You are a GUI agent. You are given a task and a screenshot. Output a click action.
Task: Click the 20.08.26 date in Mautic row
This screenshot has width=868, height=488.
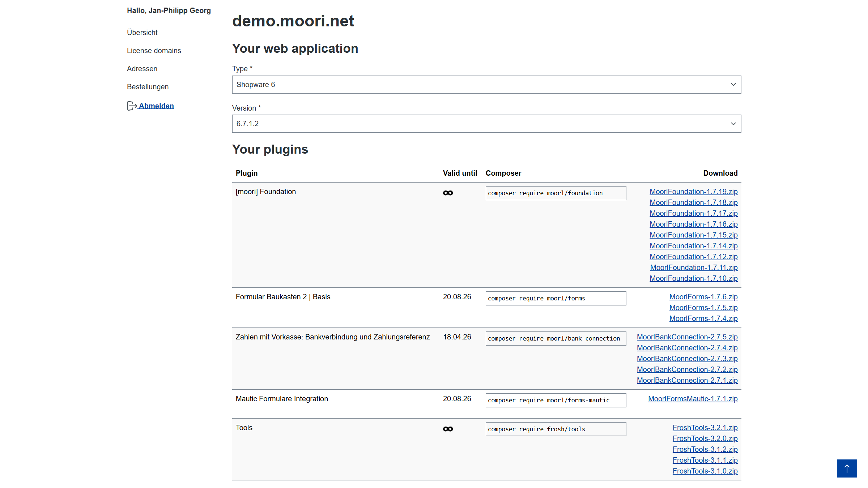[x=457, y=399]
